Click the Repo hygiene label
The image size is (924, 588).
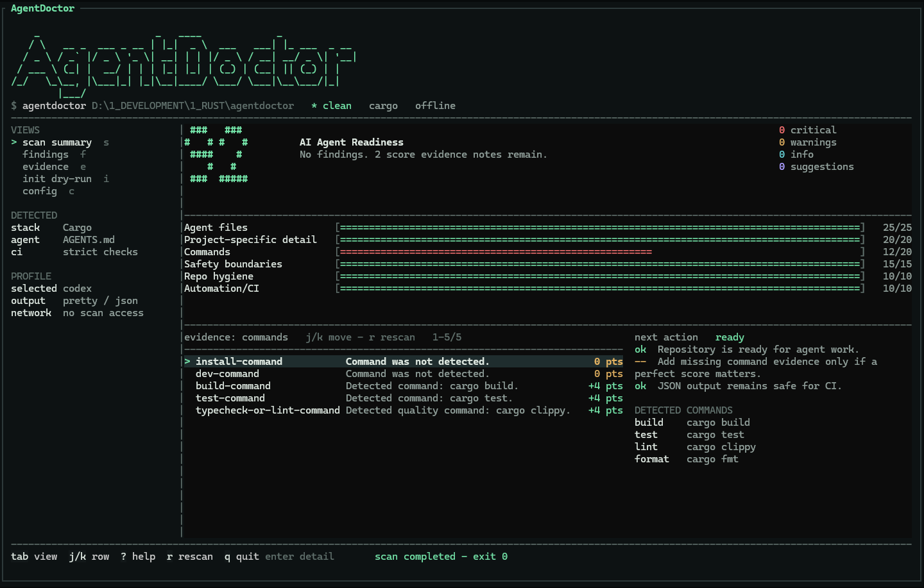[219, 276]
